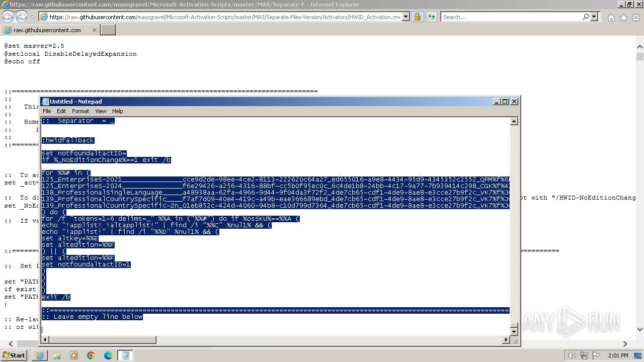
Task: Click IE horizontal scroll right arrow
Action: pos(625,344)
